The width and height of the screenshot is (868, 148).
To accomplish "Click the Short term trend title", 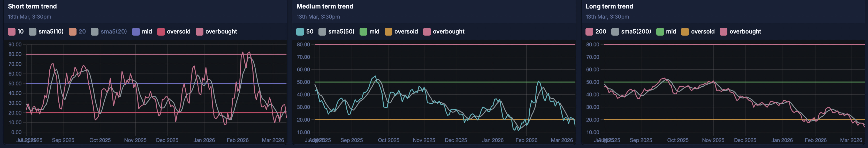I will coord(32,6).
